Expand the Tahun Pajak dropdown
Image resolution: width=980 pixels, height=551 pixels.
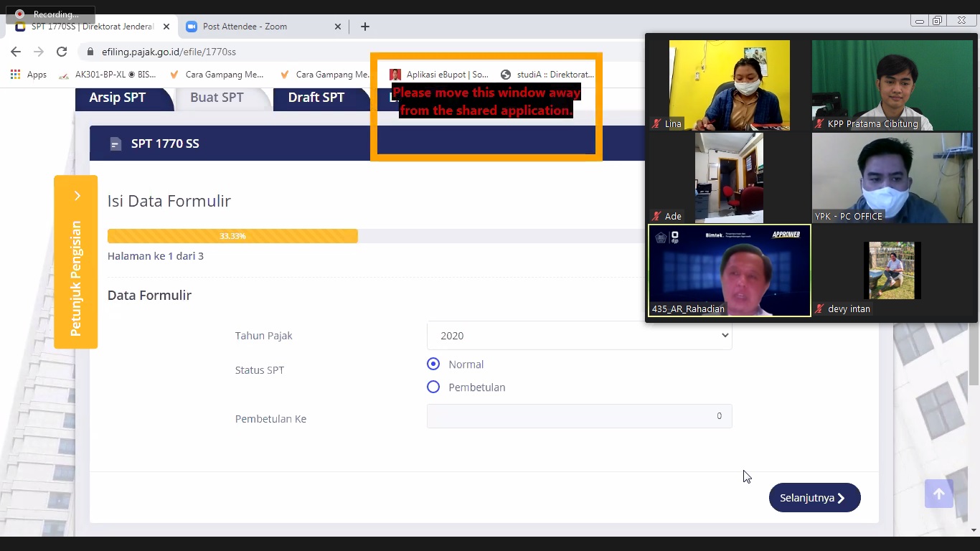point(579,336)
